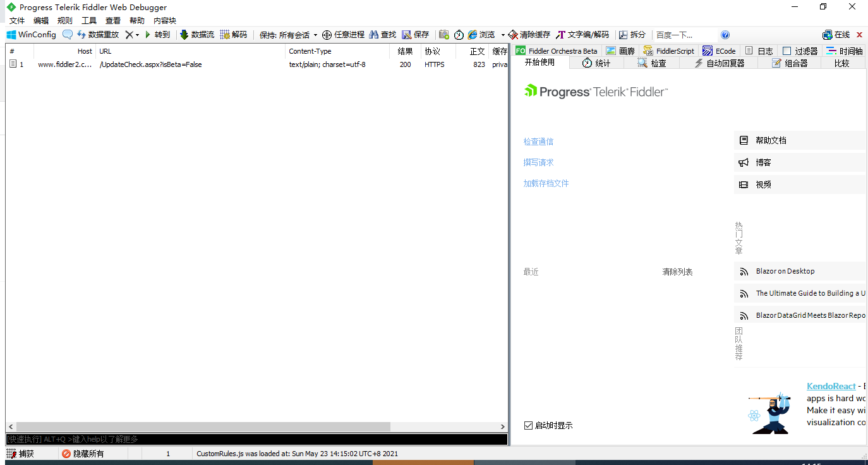
Task: Open 文字编/解码 text wizard
Action: (582, 35)
